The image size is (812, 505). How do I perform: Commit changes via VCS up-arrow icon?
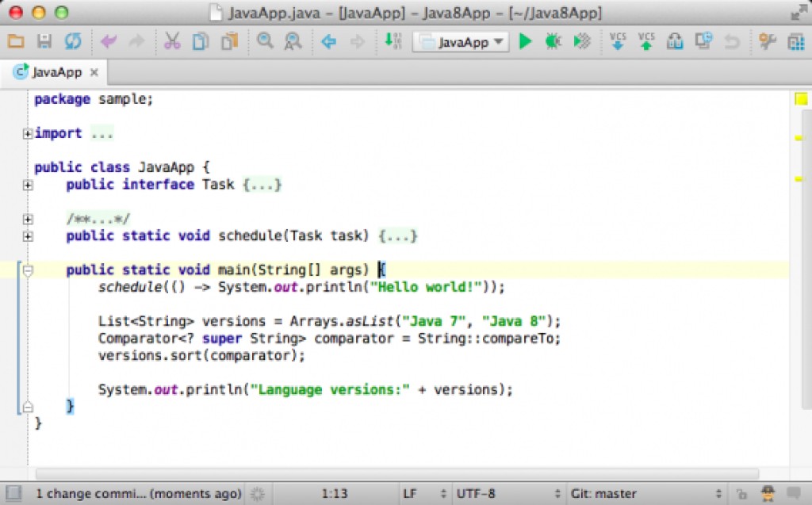645,41
